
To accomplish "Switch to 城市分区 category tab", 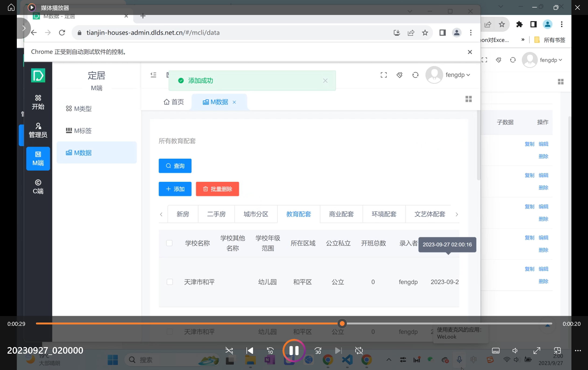I will [256, 214].
